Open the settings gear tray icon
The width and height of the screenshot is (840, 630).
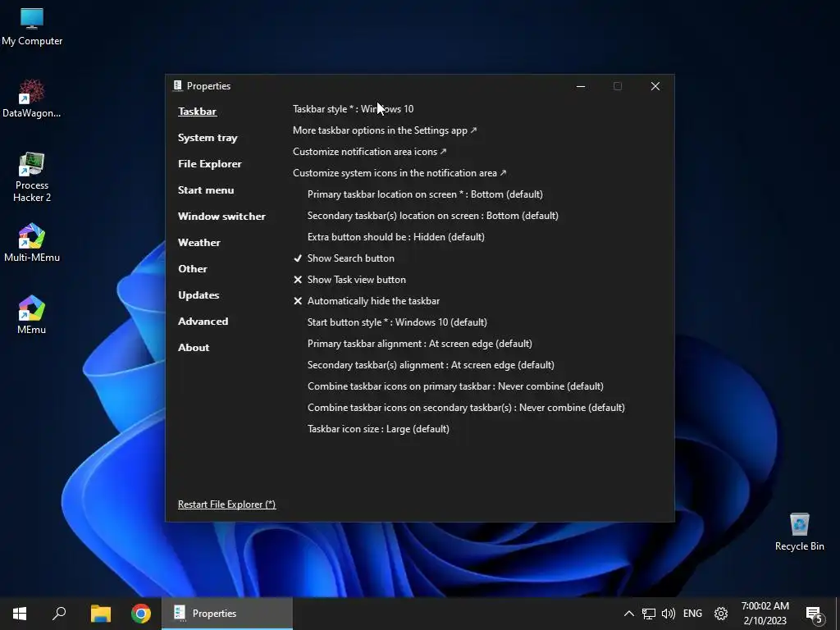721,614
